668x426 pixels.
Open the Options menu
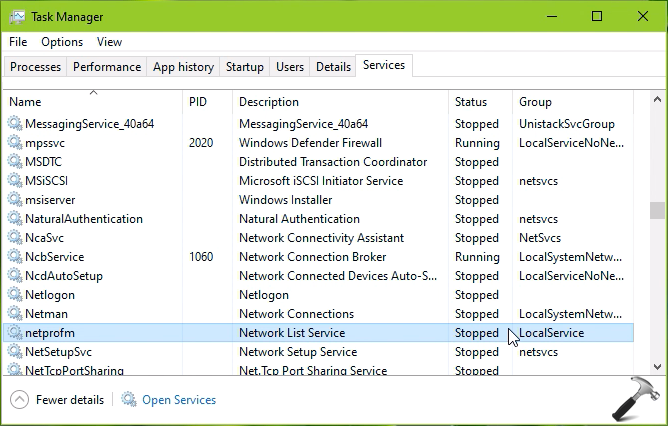click(62, 42)
